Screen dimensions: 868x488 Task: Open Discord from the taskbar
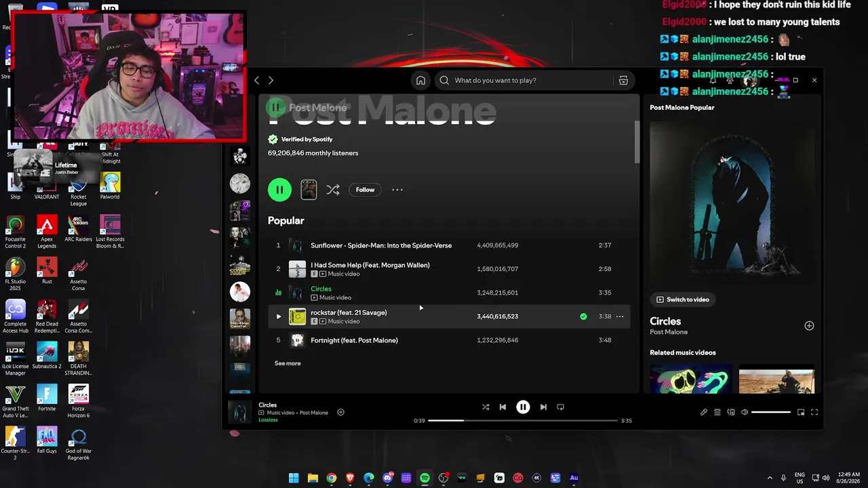pos(388,478)
